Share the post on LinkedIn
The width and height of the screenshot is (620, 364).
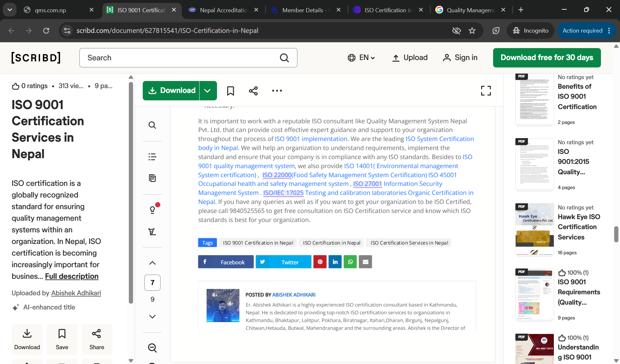pyautogui.click(x=335, y=262)
